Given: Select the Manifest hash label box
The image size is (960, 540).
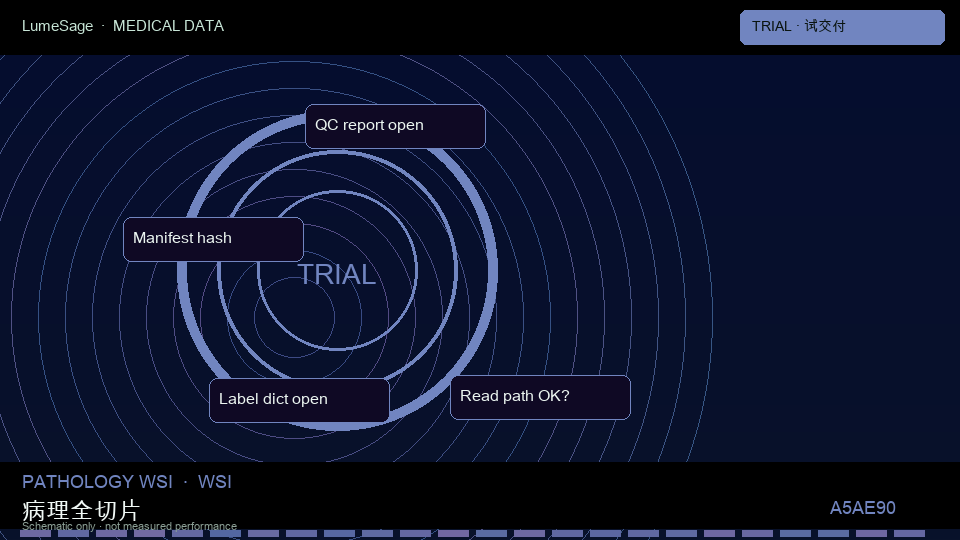Looking at the screenshot, I should tap(213, 239).
